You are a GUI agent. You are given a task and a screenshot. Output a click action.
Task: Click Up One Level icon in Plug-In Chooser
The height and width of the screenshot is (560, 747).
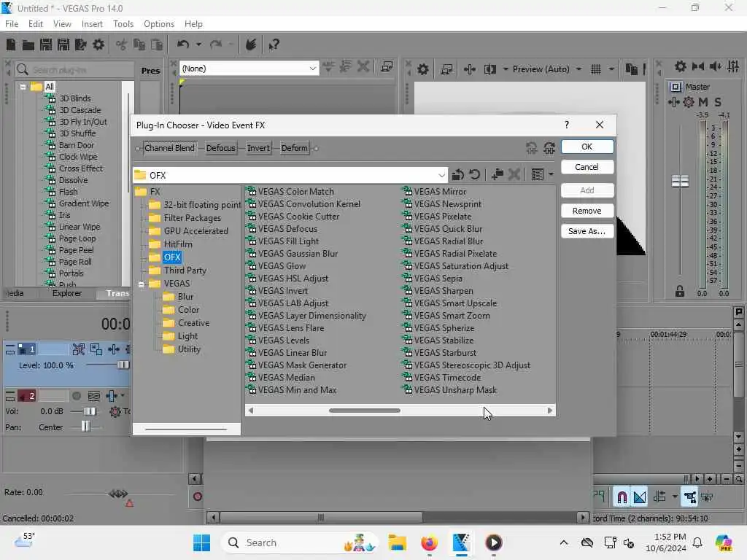(458, 175)
